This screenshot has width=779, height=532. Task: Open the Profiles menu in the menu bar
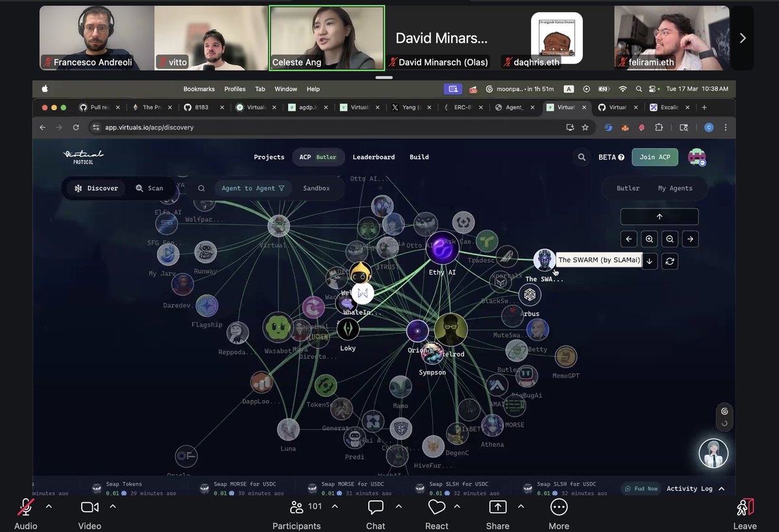tap(235, 89)
